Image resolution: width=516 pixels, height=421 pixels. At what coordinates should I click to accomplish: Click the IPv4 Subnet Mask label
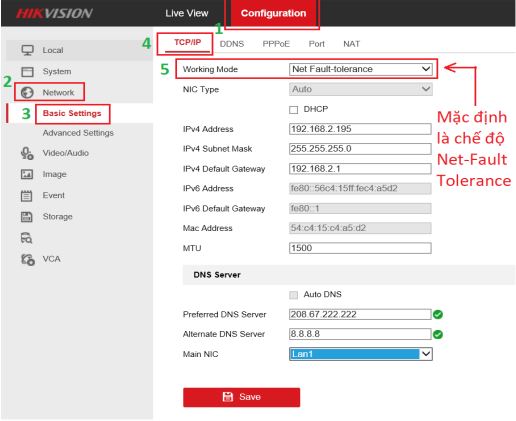217,149
